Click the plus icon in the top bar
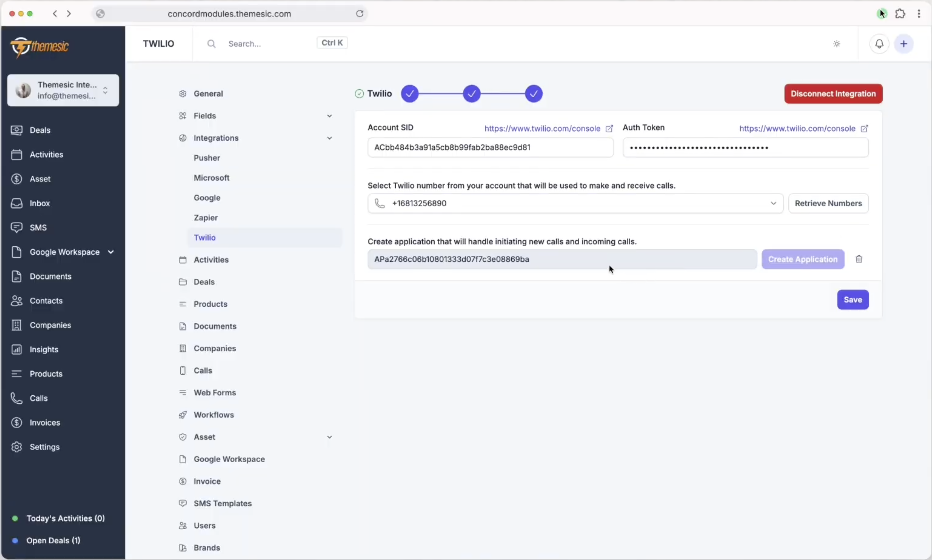This screenshot has height=560, width=932. (904, 43)
